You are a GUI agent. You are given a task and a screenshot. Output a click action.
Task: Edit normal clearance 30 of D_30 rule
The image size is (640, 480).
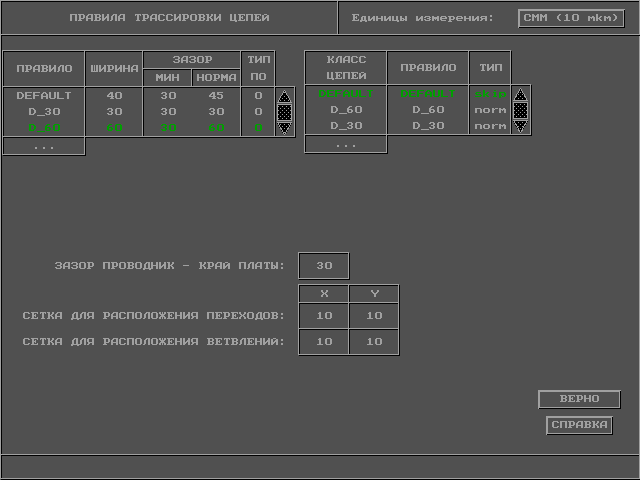click(216, 111)
